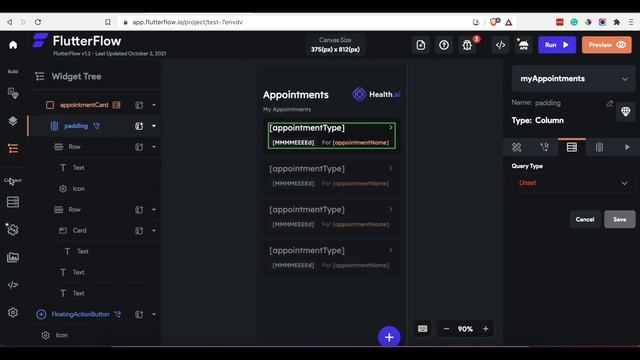
Task: Click the blue floating plus button on canvas
Action: [x=389, y=337]
